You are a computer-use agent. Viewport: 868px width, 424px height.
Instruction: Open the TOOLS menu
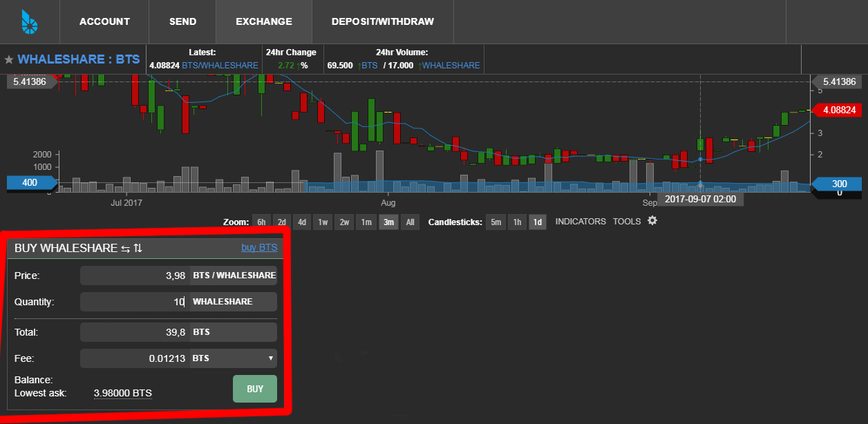coord(627,222)
